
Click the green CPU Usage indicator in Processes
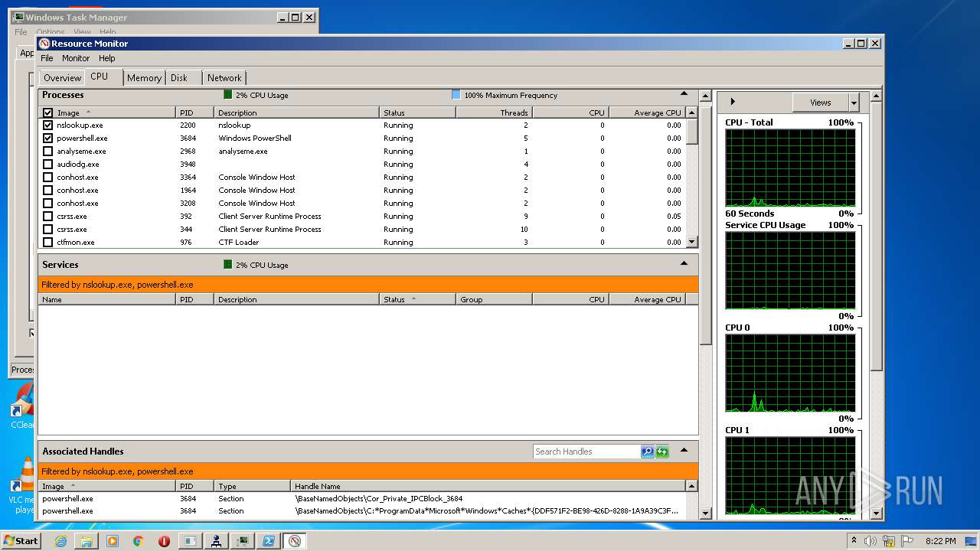[x=228, y=95]
